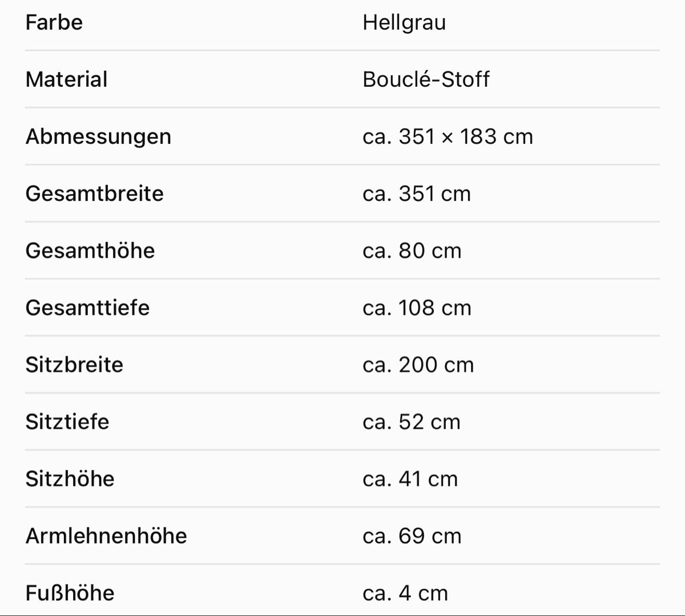Select the ca. 351 cm width value
Screen dimensions: 685x616
coord(417,194)
